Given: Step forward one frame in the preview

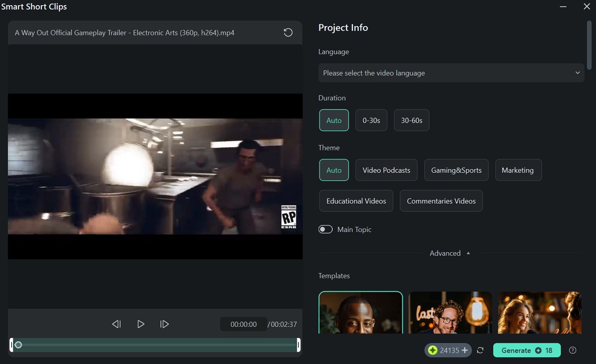Looking at the screenshot, I should click(165, 324).
